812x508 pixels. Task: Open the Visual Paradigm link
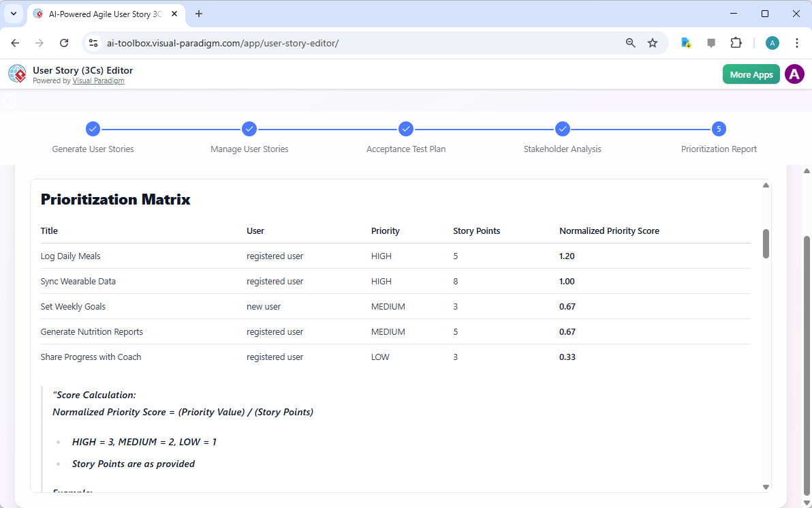[98, 80]
